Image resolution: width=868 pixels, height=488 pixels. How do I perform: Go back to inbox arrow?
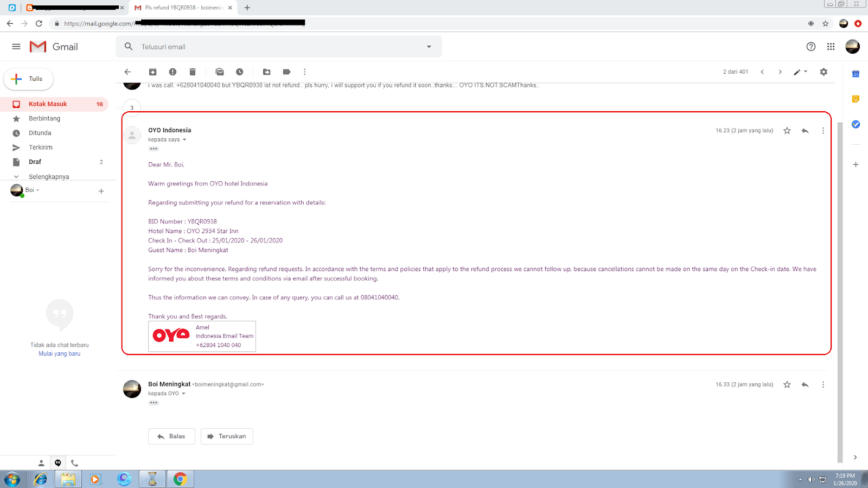(x=127, y=72)
